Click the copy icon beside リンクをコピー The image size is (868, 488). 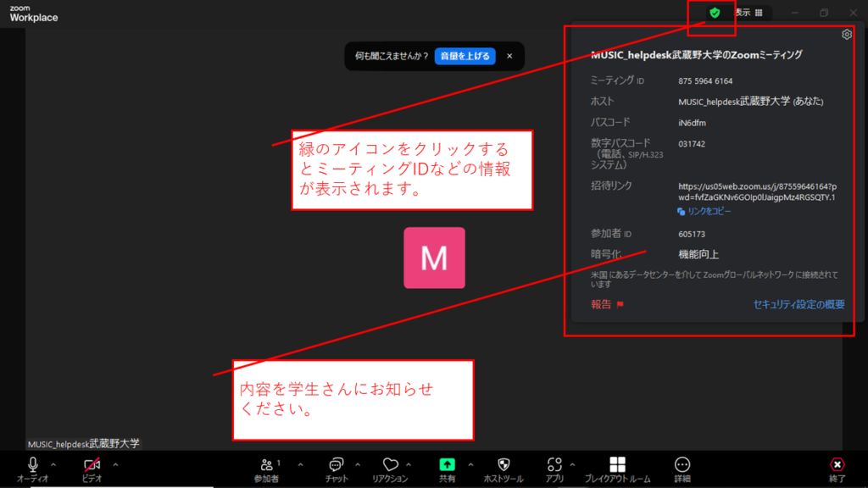pos(681,211)
